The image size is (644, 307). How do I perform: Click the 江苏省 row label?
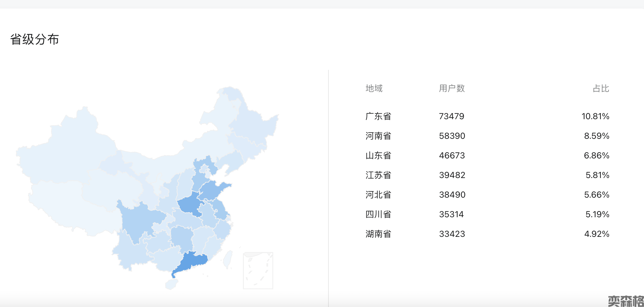coord(378,175)
